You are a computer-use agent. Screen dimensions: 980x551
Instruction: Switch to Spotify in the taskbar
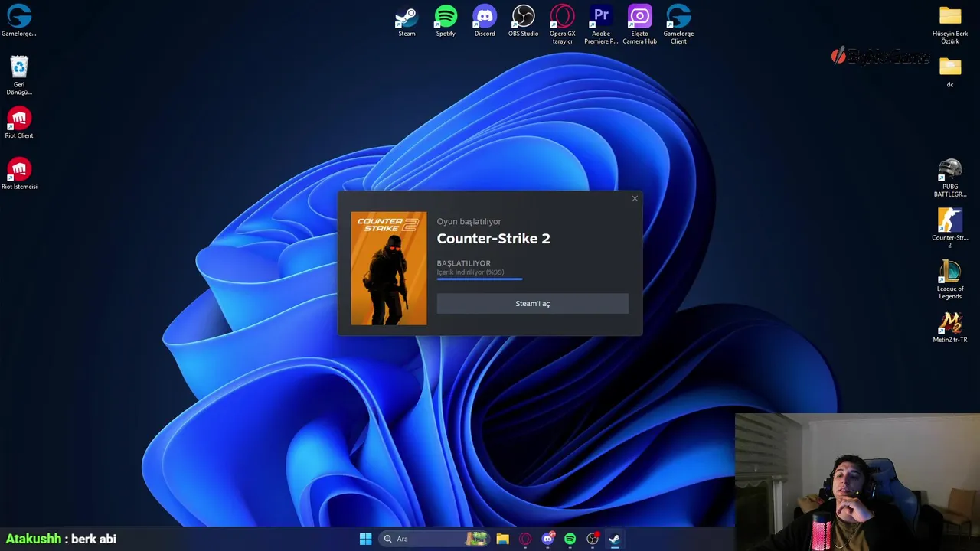click(x=570, y=539)
